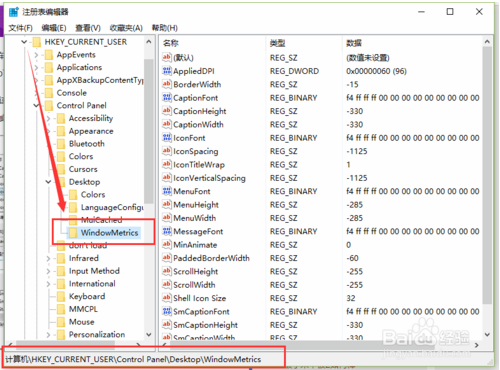Screen dimensions: 500x370
Task: Expand the Personalization key arrow
Action: point(48,335)
